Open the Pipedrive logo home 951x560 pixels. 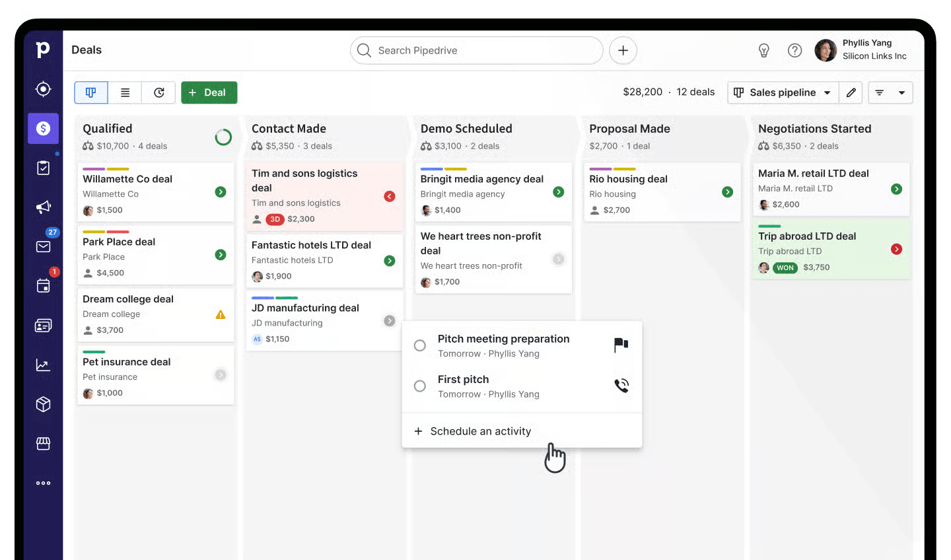tap(43, 50)
